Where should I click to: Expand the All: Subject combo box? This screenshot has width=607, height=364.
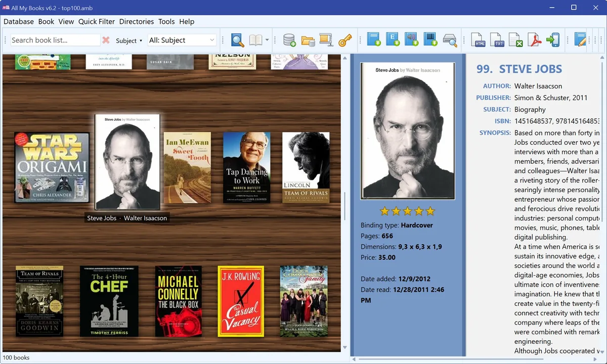(x=182, y=40)
